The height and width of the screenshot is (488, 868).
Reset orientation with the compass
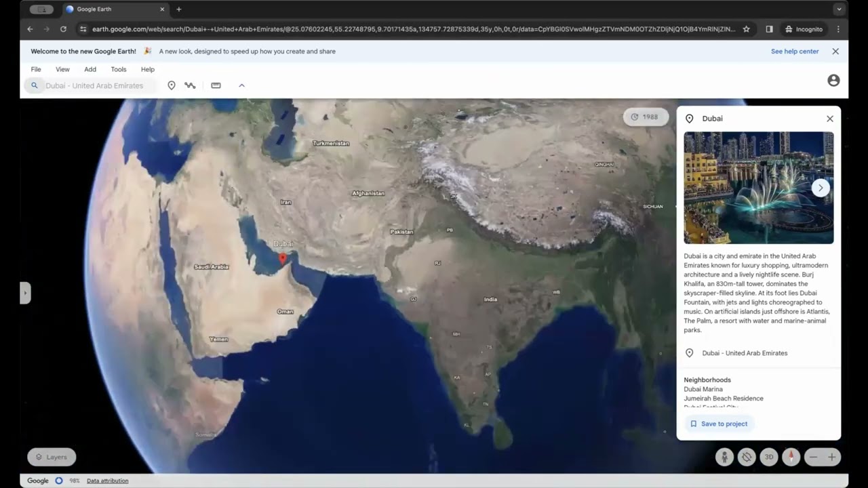[x=791, y=457]
